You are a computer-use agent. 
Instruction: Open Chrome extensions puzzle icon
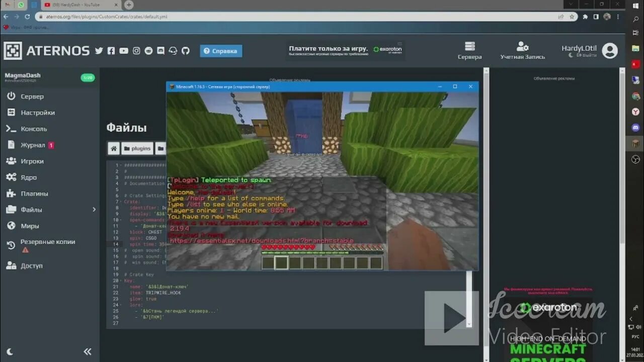point(585,17)
